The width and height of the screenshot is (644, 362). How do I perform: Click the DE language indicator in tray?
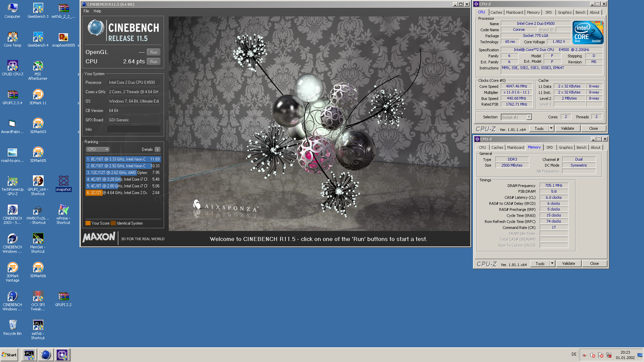[574, 354]
